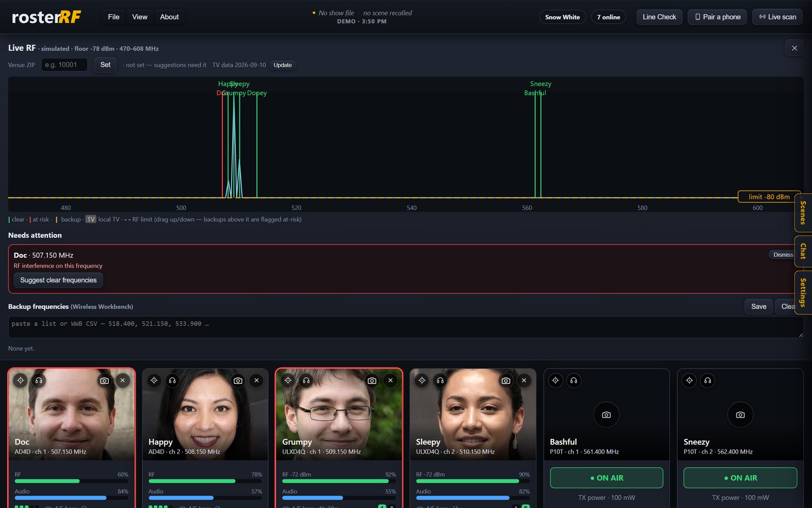
Task: Click the "TV data 2026-09-10" label
Action: coord(239,65)
